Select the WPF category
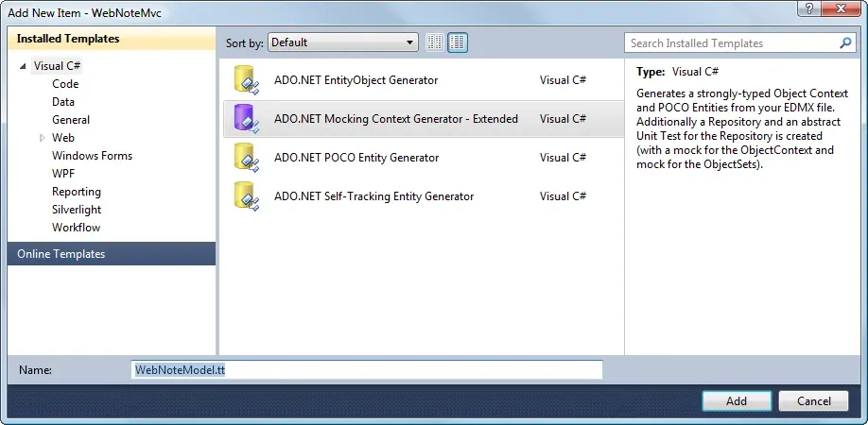Viewport: 868px width, 425px height. [63, 174]
